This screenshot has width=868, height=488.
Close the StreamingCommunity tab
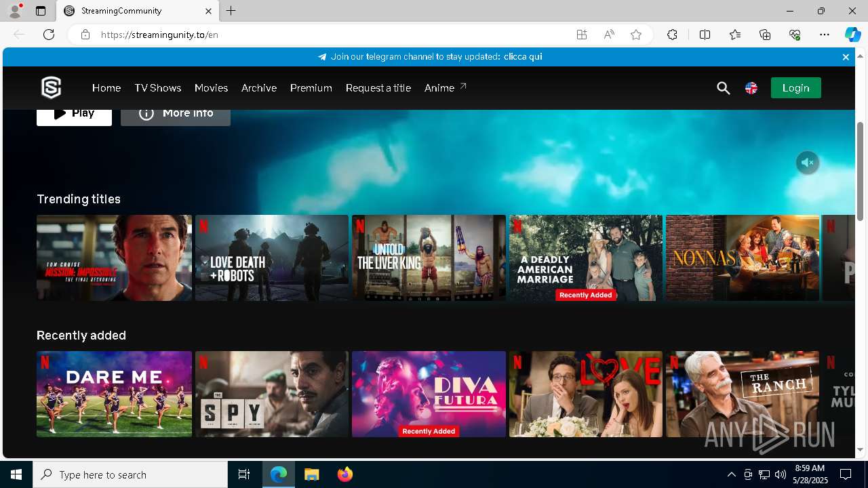click(x=209, y=11)
